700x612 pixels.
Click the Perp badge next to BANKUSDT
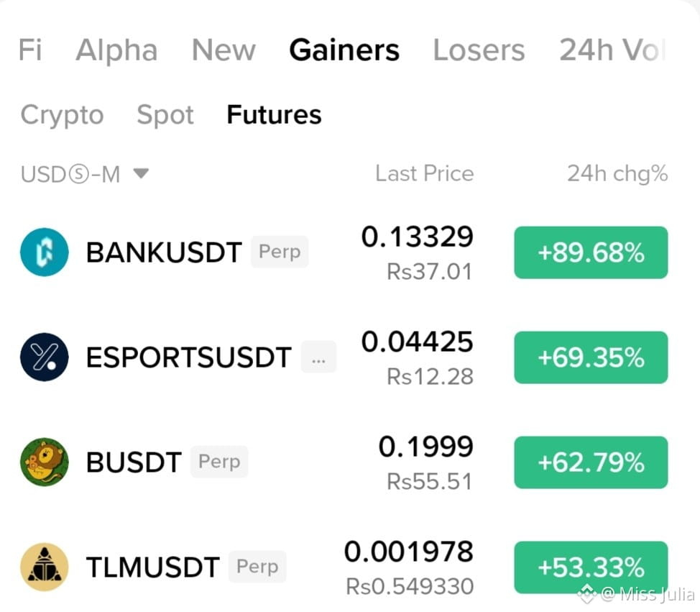coord(280,252)
